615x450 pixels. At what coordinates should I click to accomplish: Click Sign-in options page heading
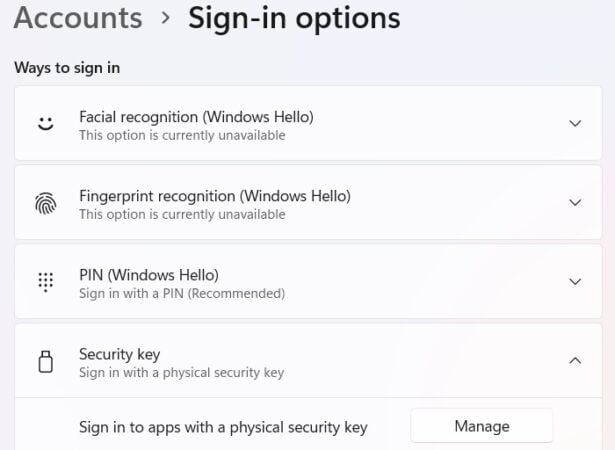pyautogui.click(x=294, y=19)
